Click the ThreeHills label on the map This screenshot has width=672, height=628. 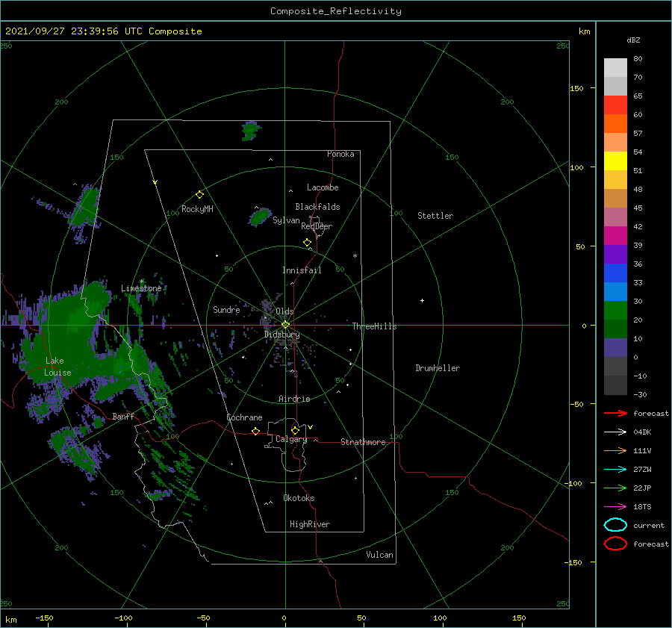[374, 326]
